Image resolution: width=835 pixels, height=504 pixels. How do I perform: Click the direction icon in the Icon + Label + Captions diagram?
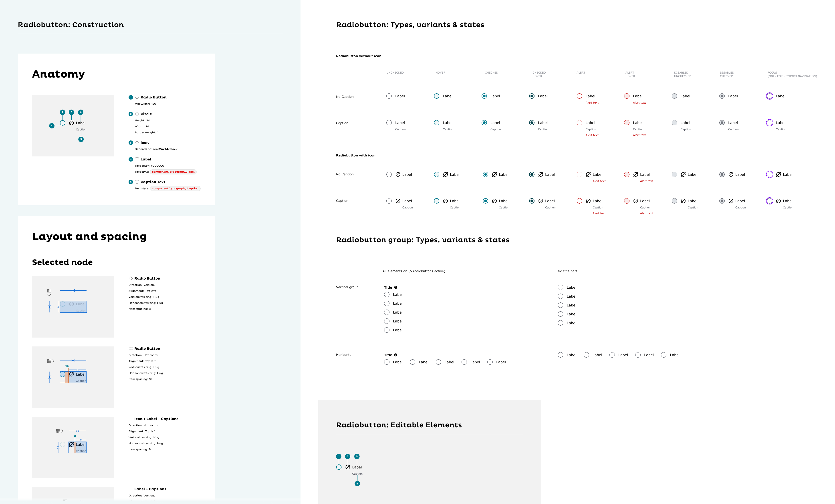point(60,431)
